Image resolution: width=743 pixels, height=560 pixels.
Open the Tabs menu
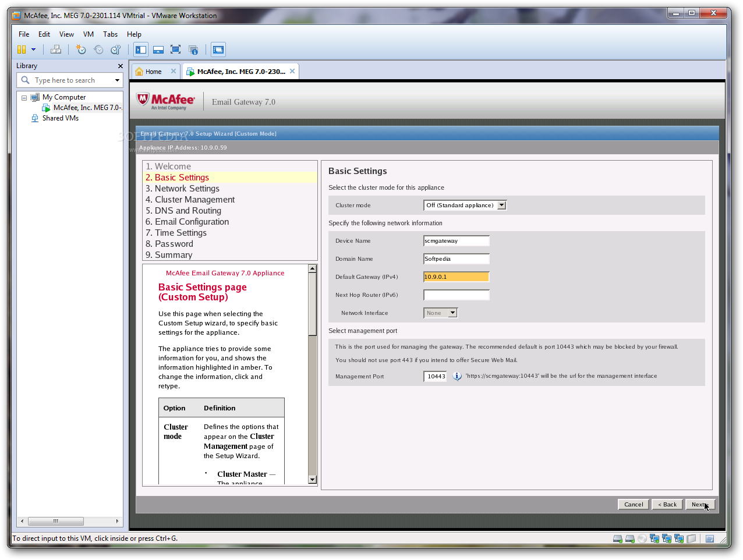[x=111, y=34]
